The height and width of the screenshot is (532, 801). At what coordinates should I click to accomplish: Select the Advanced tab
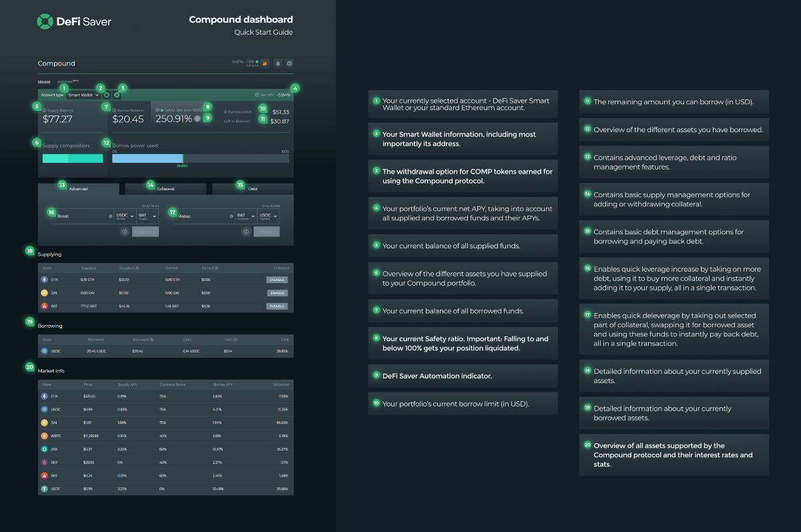(x=79, y=189)
